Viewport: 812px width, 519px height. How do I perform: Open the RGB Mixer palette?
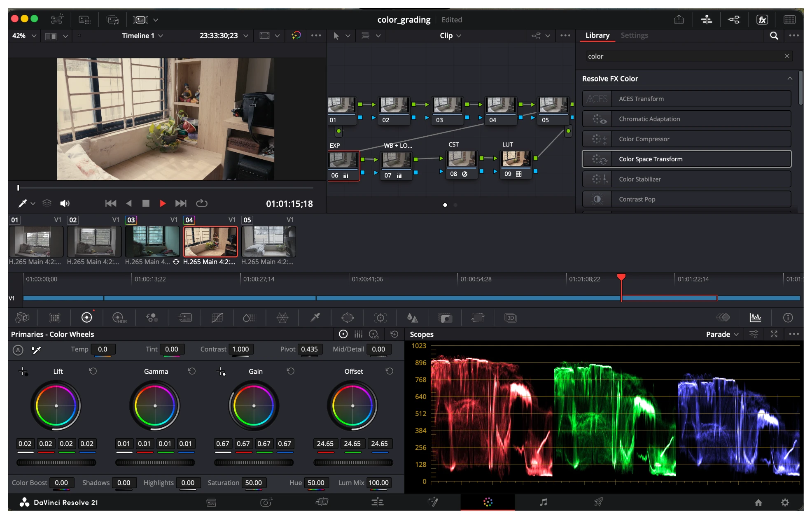[152, 318]
